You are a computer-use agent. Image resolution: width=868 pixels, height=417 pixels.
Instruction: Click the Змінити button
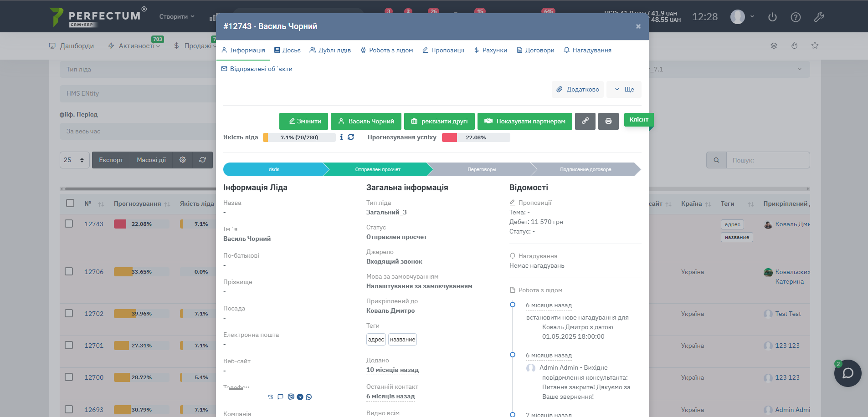click(303, 121)
